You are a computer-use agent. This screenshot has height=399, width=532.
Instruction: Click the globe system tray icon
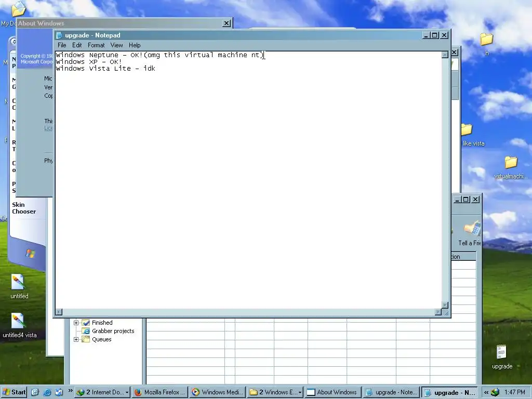(x=495, y=392)
